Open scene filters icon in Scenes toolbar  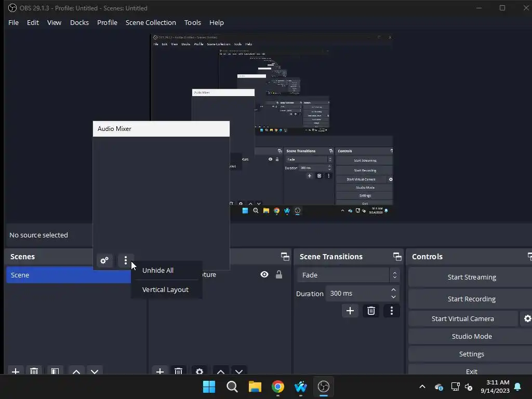pyautogui.click(x=55, y=371)
